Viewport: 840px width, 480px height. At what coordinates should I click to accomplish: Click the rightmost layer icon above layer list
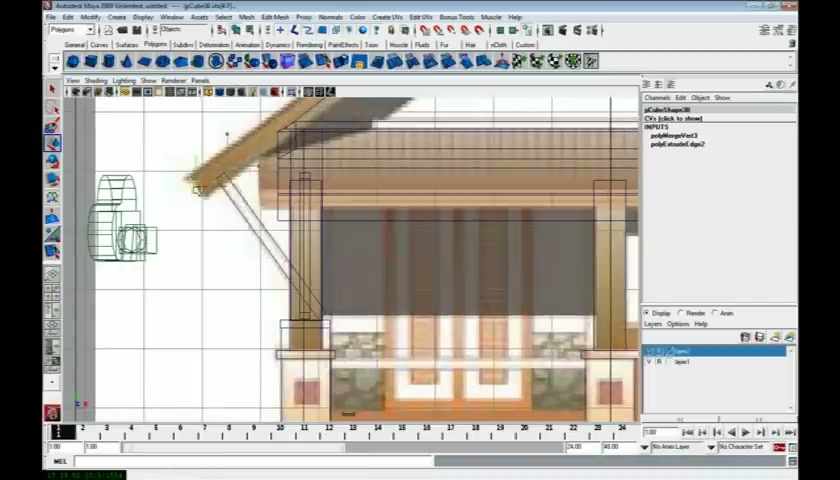click(x=789, y=337)
